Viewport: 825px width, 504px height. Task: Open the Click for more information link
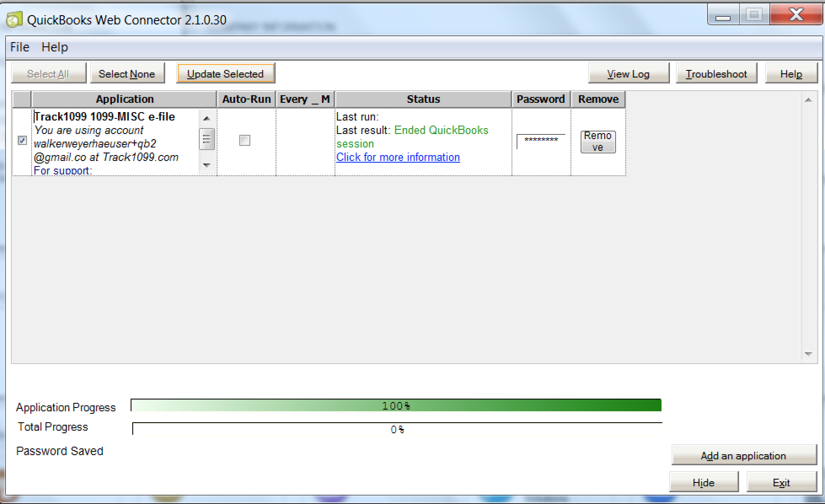tap(398, 157)
